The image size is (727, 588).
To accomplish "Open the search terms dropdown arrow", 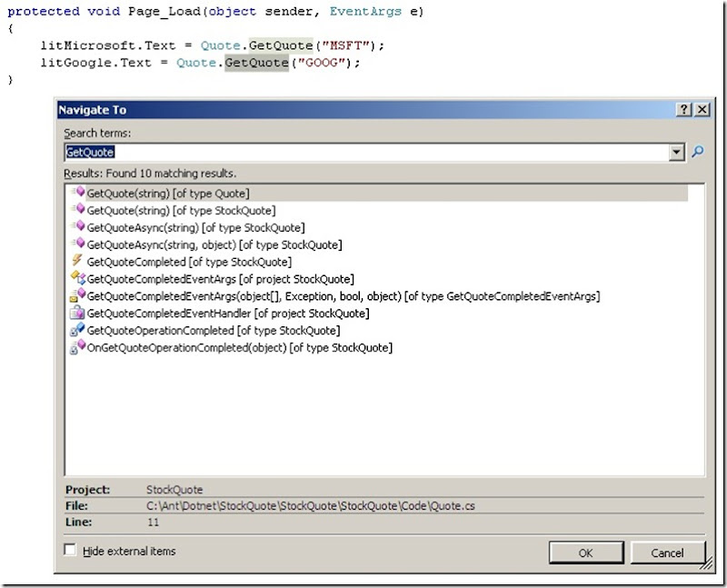I will [x=677, y=152].
